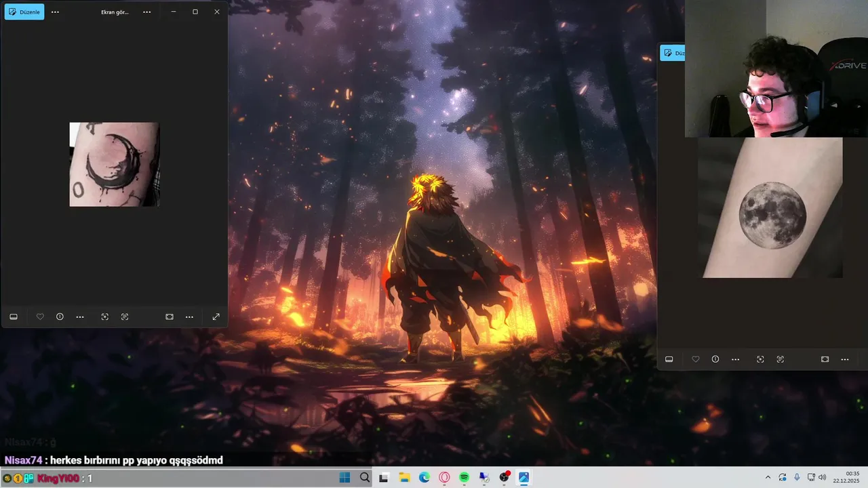Open more options beside Düzenle in crescent window

(55, 12)
